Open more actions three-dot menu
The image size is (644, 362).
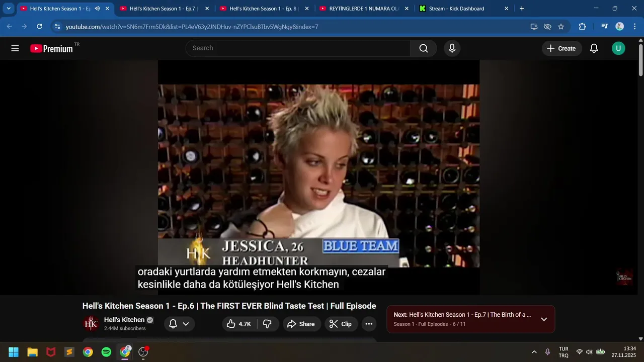tap(369, 324)
